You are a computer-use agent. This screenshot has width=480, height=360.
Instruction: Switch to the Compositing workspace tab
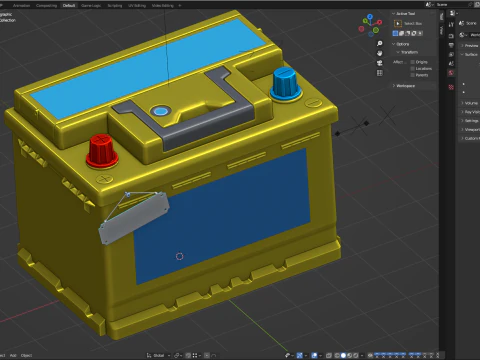pyautogui.click(x=46, y=5)
